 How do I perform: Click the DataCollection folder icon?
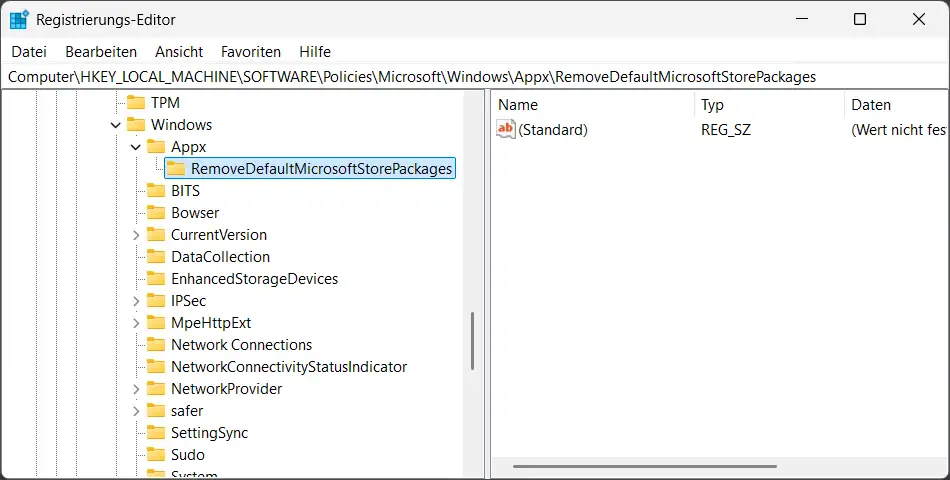pos(155,257)
